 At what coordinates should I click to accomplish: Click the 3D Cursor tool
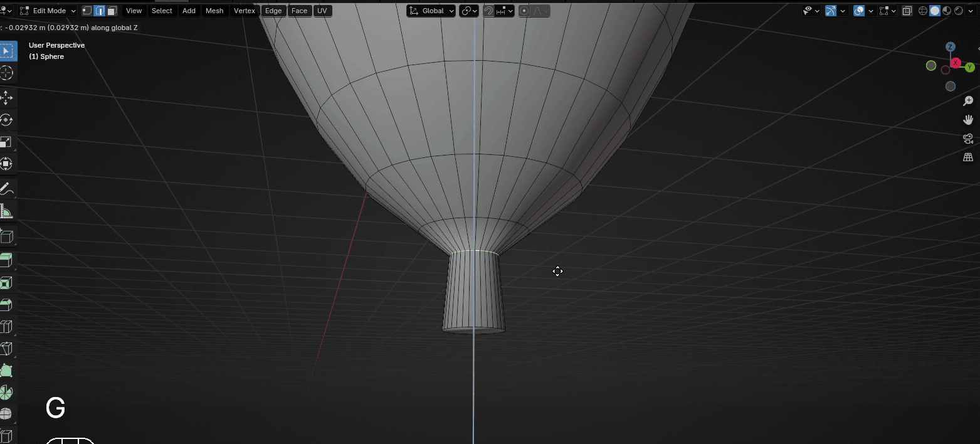[6, 73]
